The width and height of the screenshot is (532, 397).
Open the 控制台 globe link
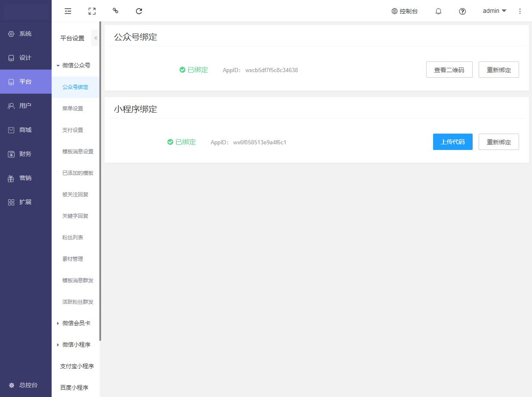[x=404, y=11]
